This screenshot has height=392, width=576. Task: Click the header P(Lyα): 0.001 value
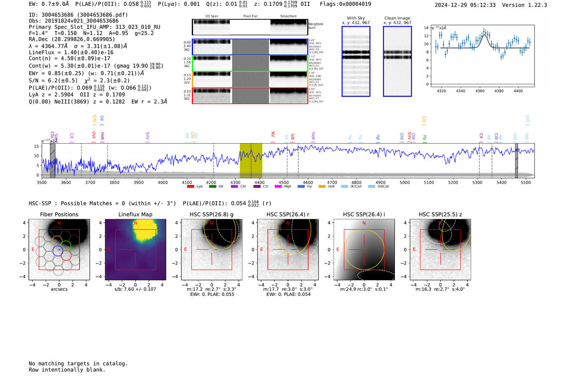[179, 4]
